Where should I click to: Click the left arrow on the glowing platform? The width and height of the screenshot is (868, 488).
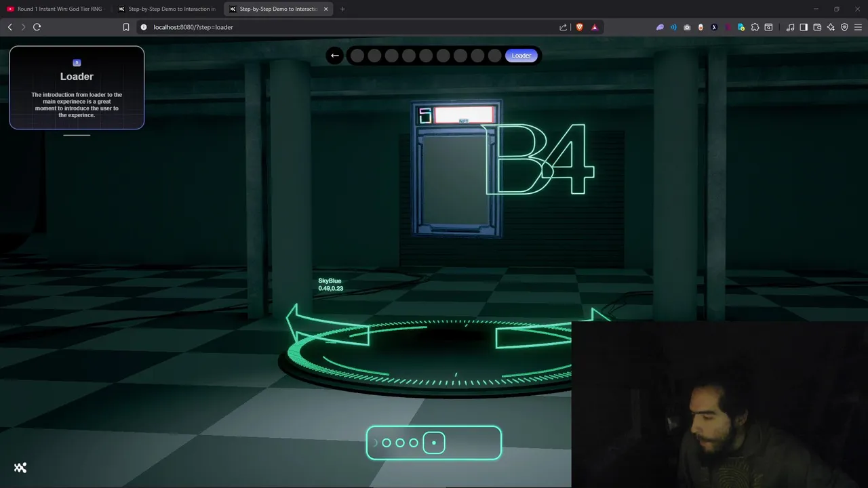click(x=328, y=325)
